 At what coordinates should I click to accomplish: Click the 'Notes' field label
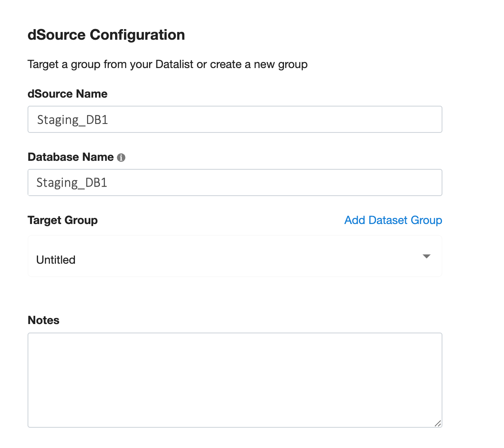(43, 320)
